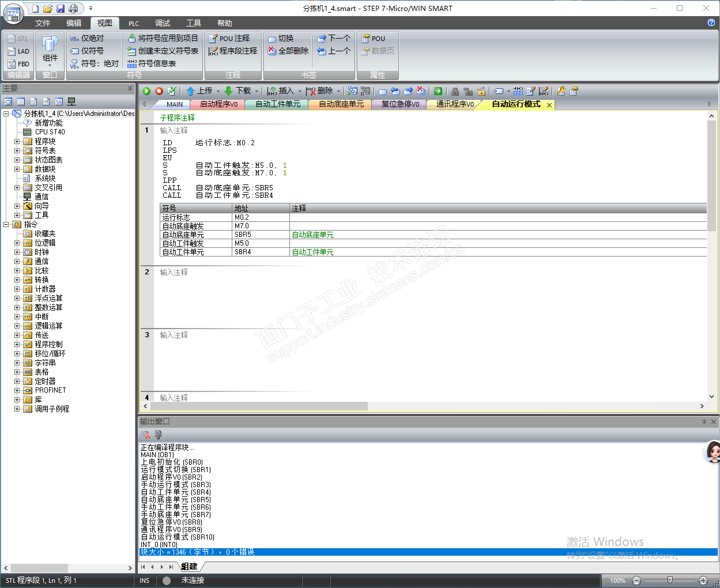Switch to the 复位急停V0 tab
This screenshot has height=588, width=720.
pyautogui.click(x=400, y=104)
